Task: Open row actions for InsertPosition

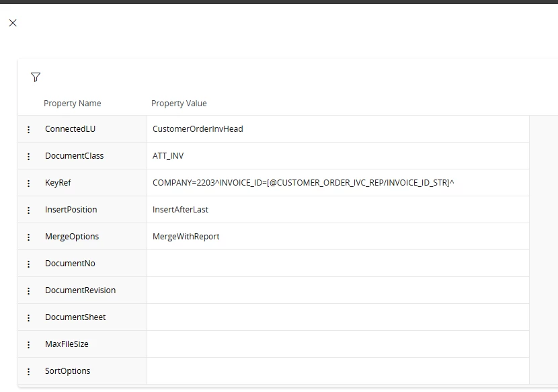Action: [x=28, y=210]
